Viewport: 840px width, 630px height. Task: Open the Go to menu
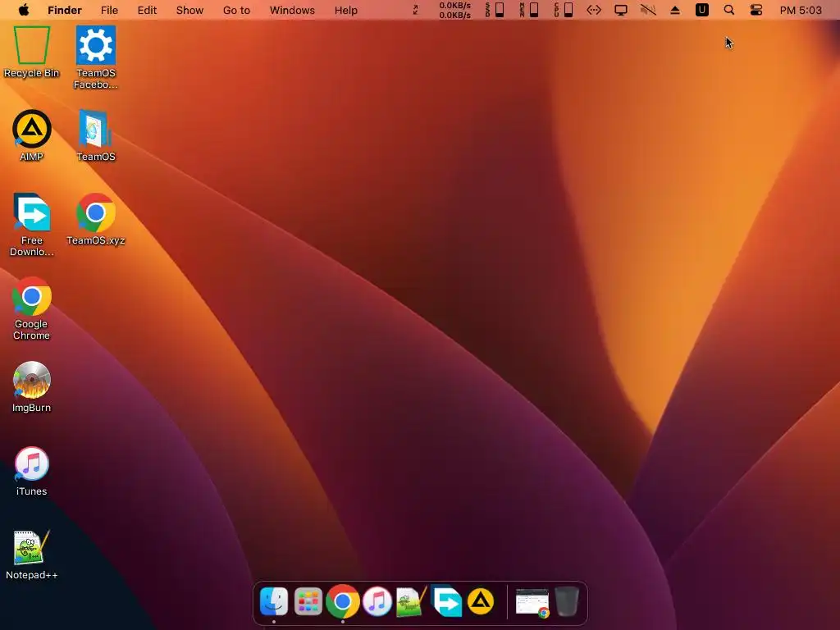pyautogui.click(x=236, y=10)
